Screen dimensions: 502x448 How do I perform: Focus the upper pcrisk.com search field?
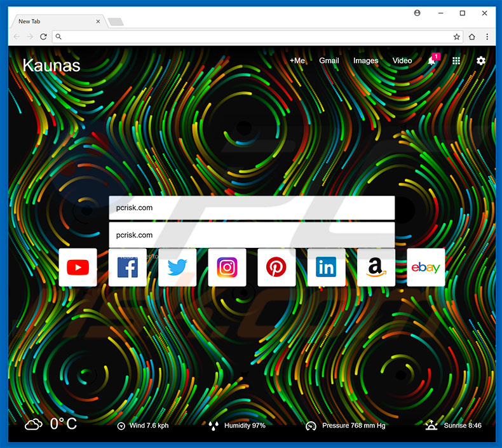(252, 208)
